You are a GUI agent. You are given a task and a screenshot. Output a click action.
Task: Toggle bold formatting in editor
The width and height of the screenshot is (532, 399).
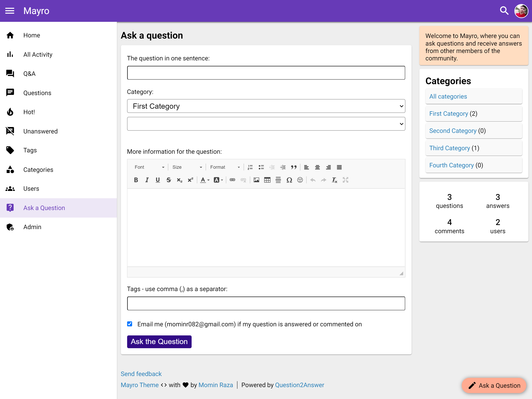136,180
